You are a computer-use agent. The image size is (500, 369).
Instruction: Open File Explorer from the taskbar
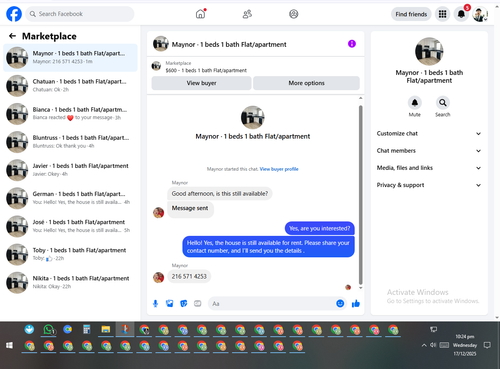[x=106, y=330]
